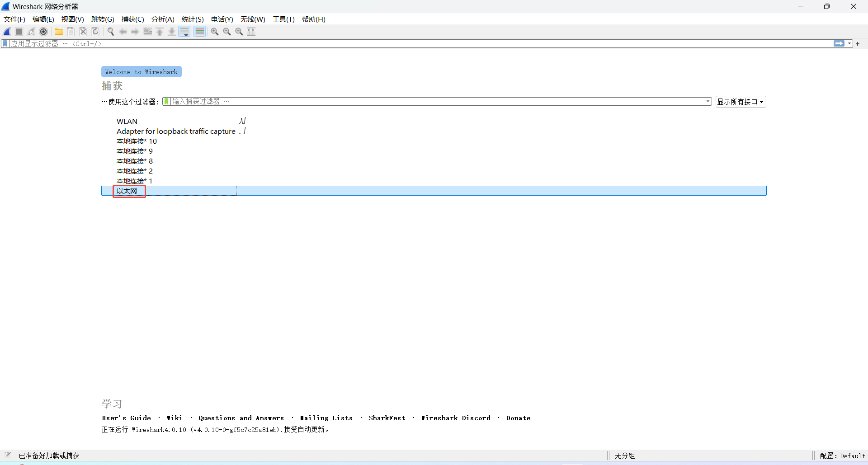Viewport: 868px width, 465px height.
Task: Click the 配置: Default profile in status bar
Action: [x=842, y=456]
